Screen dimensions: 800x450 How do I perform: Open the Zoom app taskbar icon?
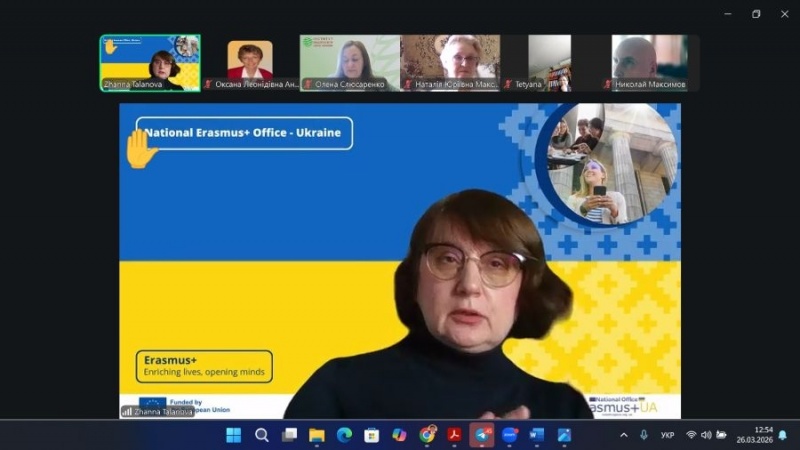pyautogui.click(x=510, y=435)
